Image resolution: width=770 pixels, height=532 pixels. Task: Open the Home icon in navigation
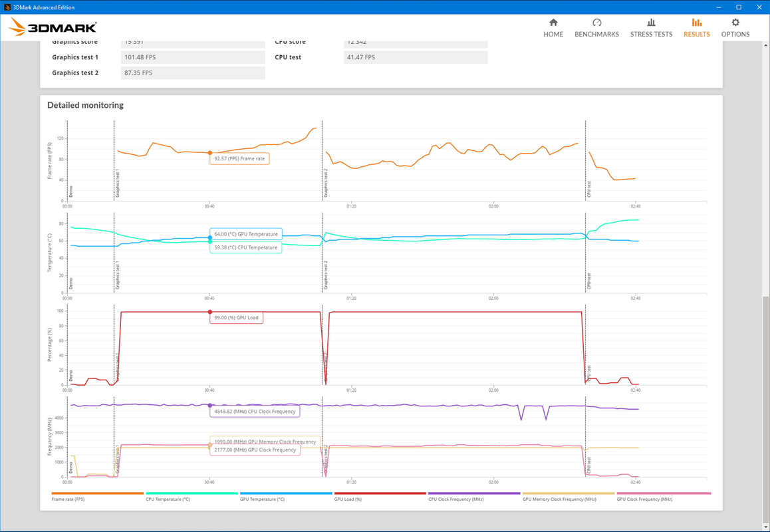[553, 23]
